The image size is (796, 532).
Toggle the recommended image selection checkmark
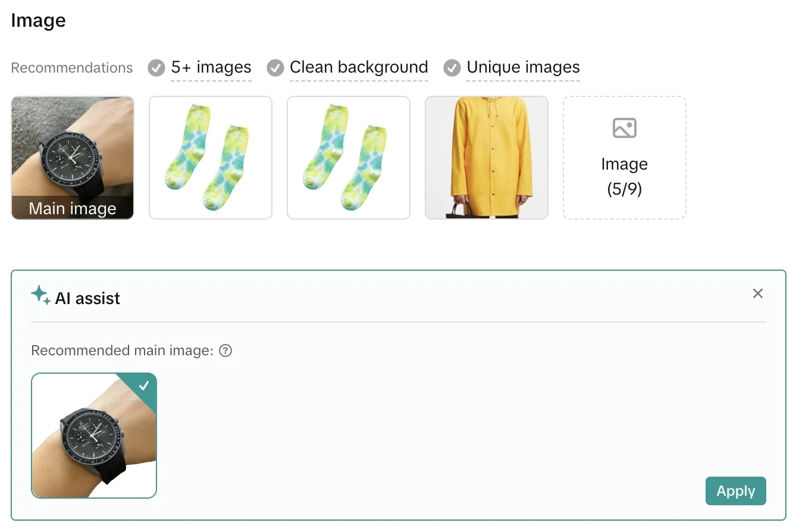click(143, 386)
